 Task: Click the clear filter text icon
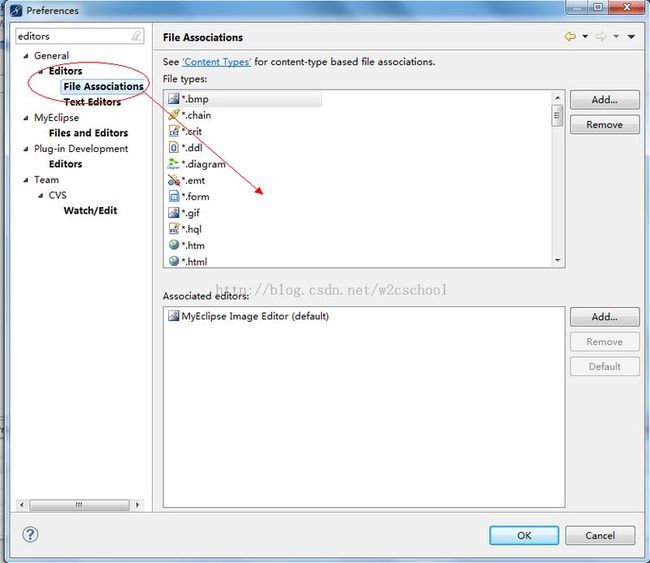tap(136, 36)
